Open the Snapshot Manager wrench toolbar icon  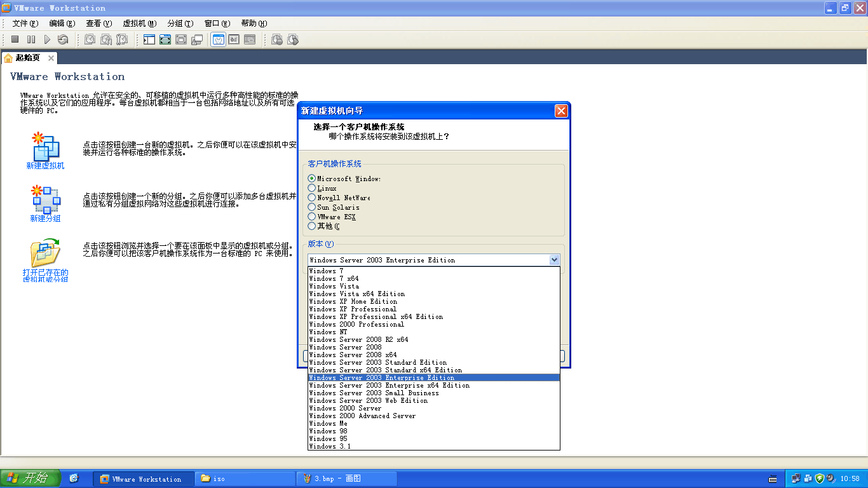coord(122,39)
